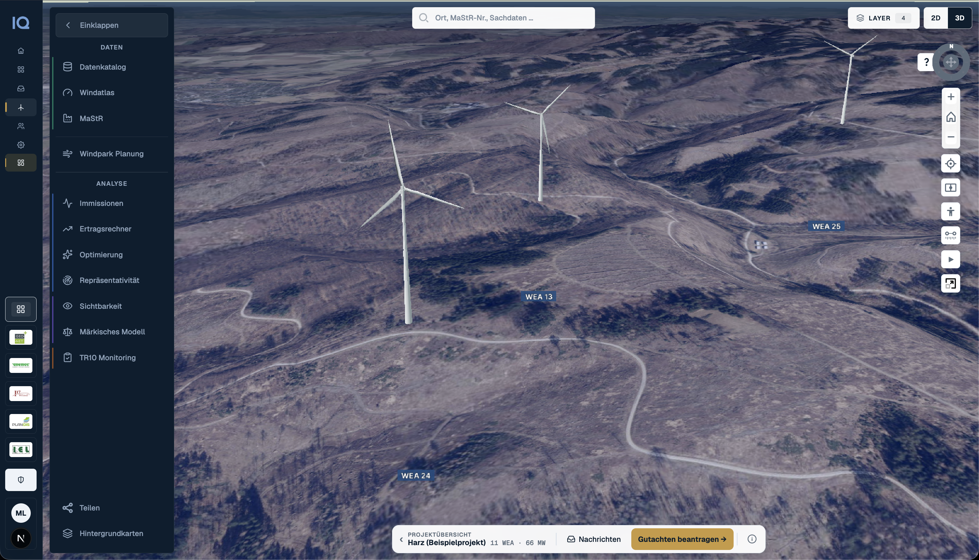Screen dimensions: 979x560
Task: Click the anemos partner logo
Action: (21, 365)
